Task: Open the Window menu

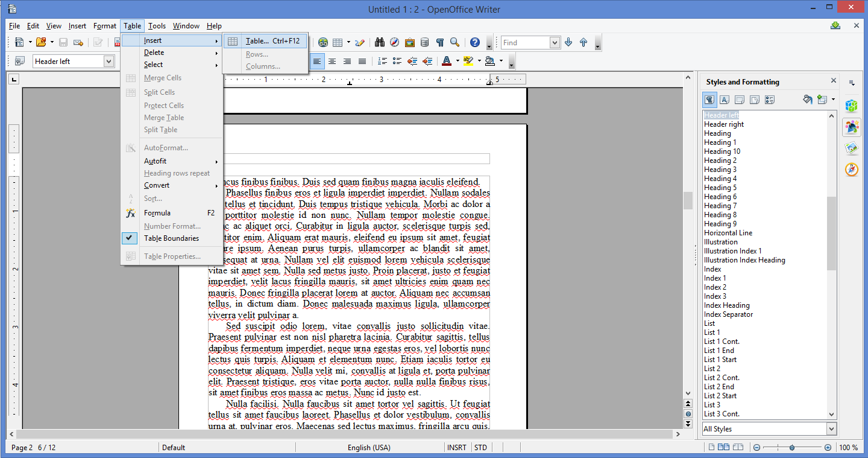Action: click(x=186, y=26)
